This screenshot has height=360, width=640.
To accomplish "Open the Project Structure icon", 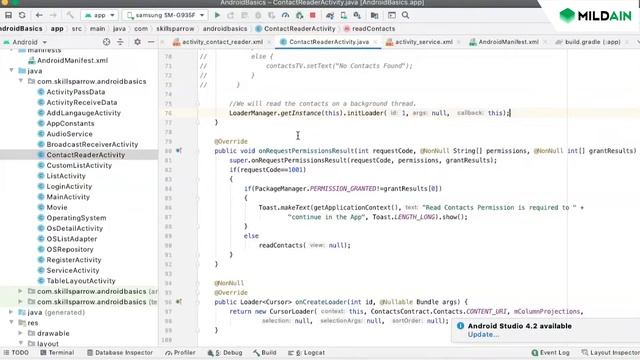I will 374,15.
